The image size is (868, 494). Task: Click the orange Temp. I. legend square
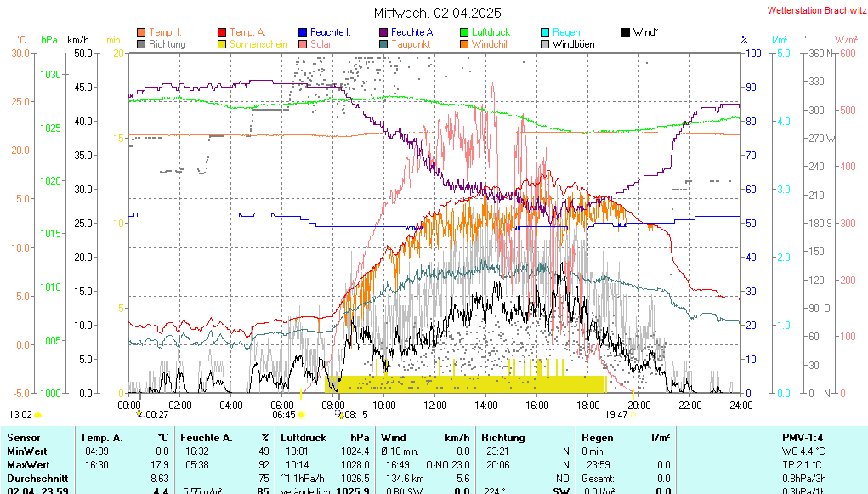[x=141, y=32]
